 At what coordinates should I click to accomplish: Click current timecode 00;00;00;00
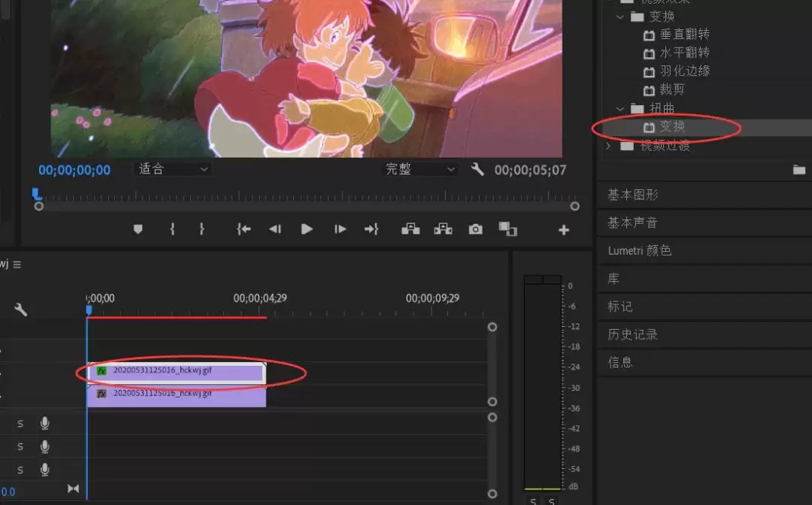(x=74, y=170)
